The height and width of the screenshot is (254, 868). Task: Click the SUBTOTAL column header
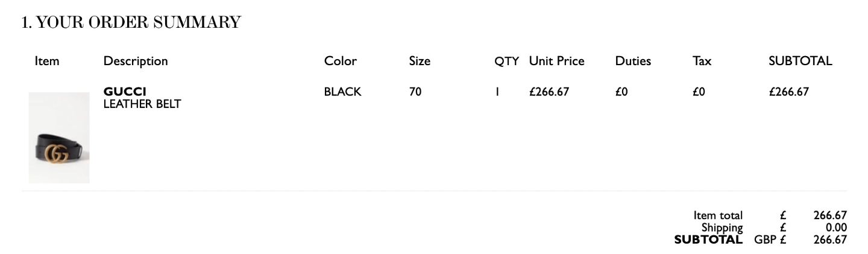[800, 61]
